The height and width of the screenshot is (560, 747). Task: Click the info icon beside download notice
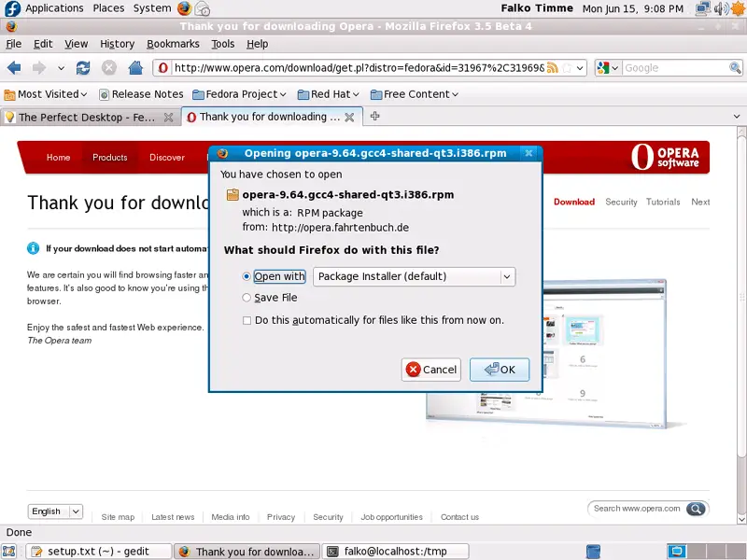click(33, 248)
